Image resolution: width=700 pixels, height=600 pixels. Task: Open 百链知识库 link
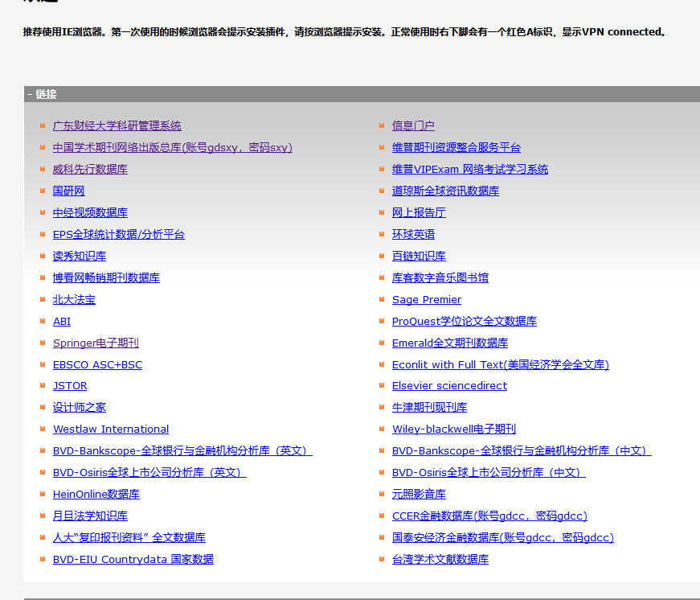[419, 256]
